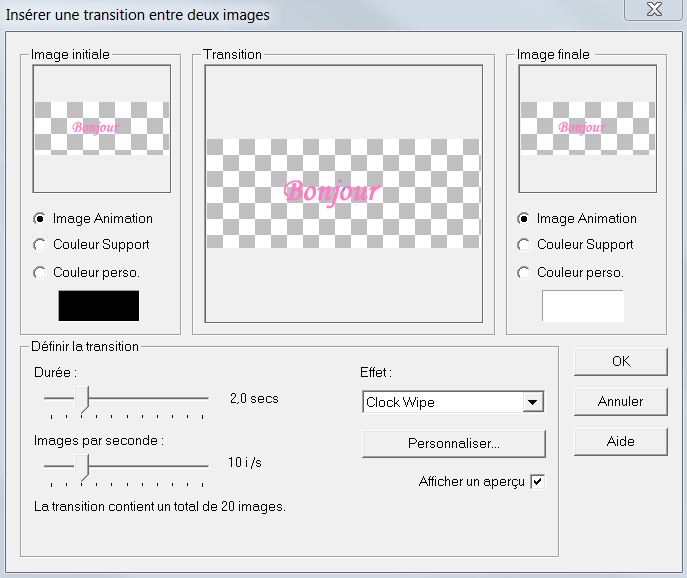
Task: Click the Transition preview area
Action: click(x=344, y=194)
